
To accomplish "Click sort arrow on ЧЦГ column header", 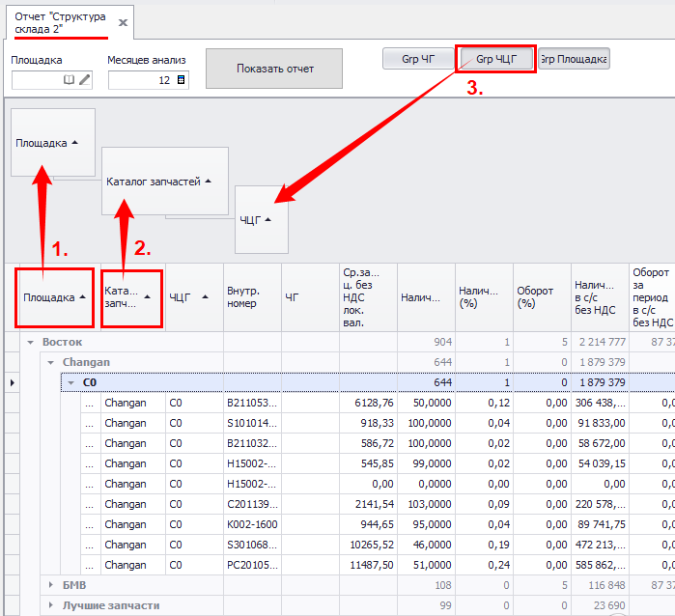I will click(206, 297).
